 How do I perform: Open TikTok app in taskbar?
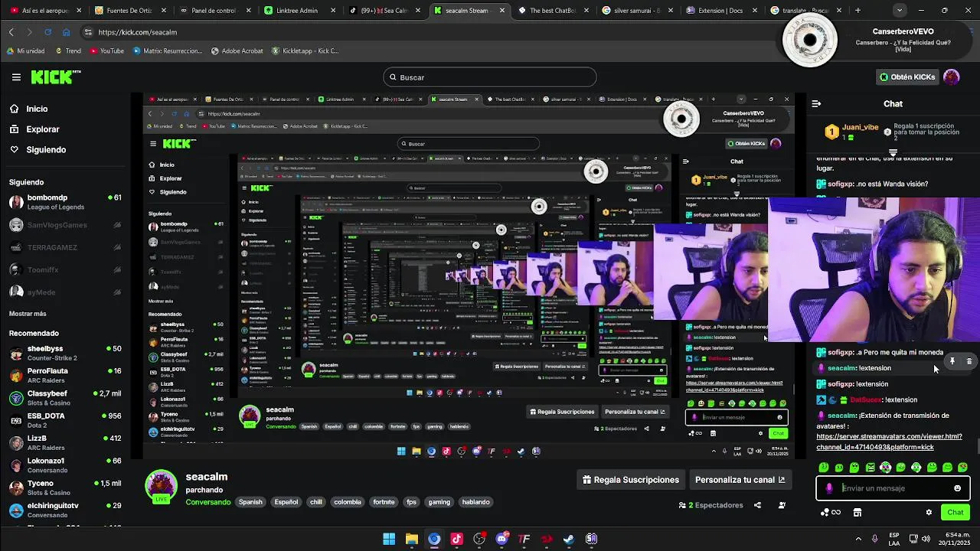[456, 539]
